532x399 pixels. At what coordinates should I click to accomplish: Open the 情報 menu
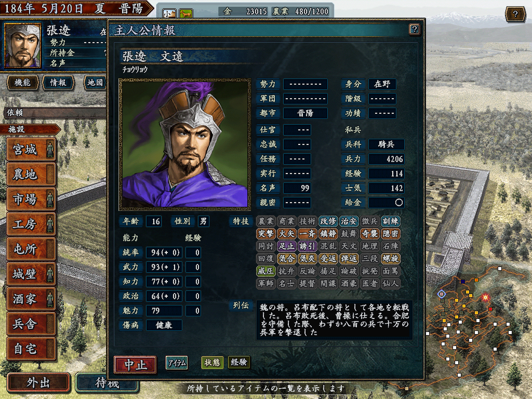pyautogui.click(x=58, y=83)
